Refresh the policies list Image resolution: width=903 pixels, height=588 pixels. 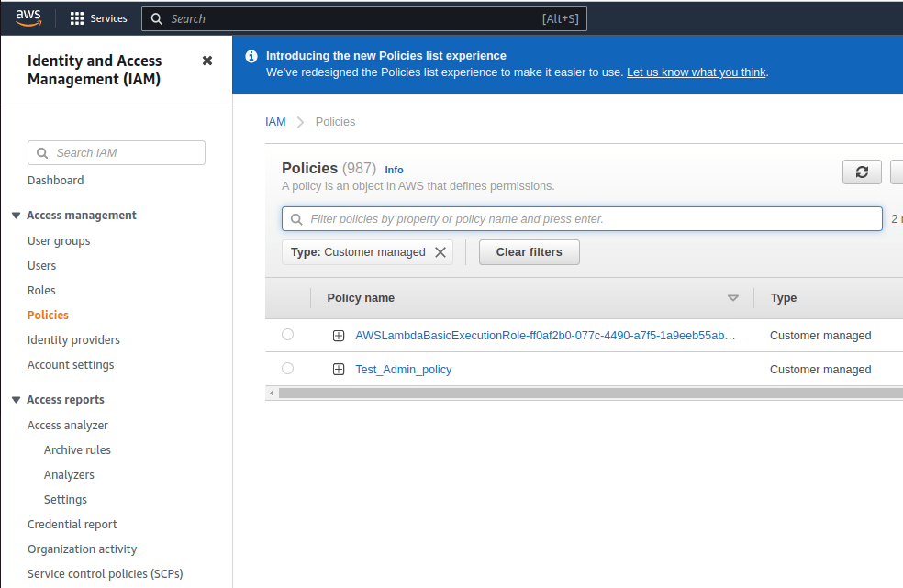point(862,172)
